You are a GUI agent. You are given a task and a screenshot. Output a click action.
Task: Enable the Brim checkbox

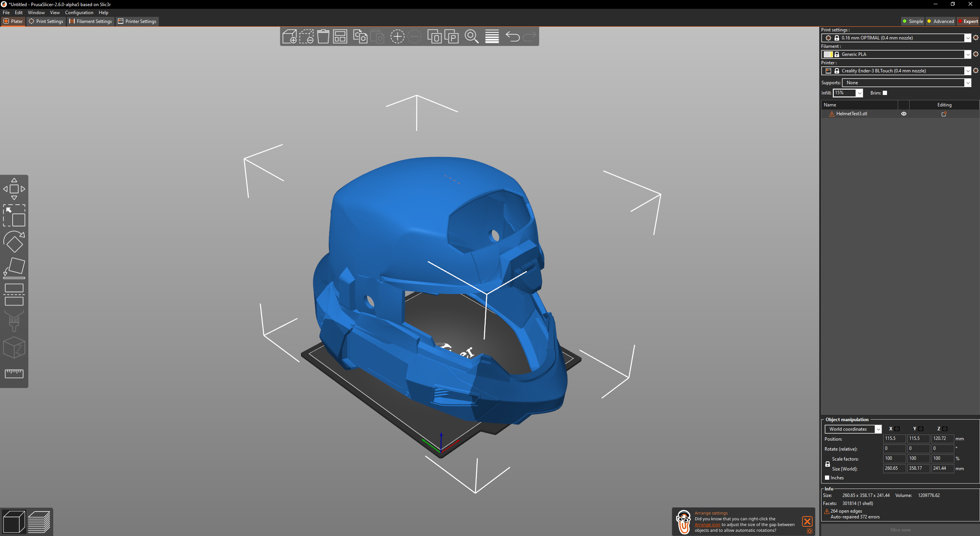885,93
